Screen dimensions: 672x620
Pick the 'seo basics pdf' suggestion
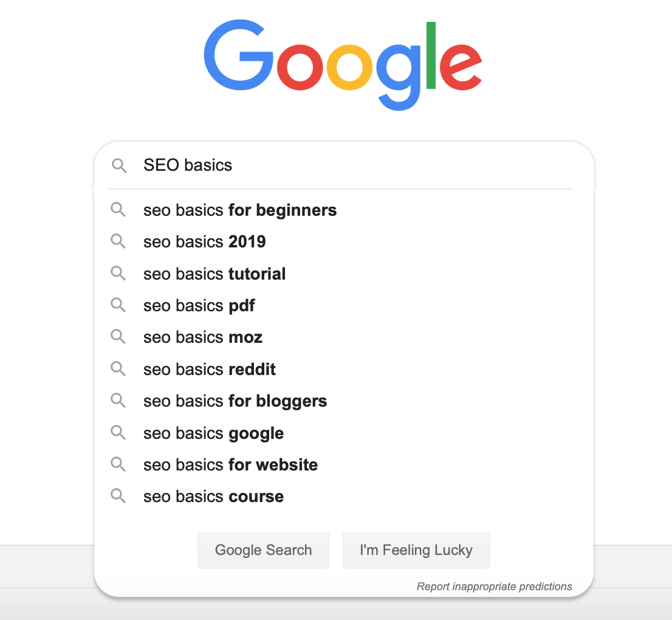[344, 306]
